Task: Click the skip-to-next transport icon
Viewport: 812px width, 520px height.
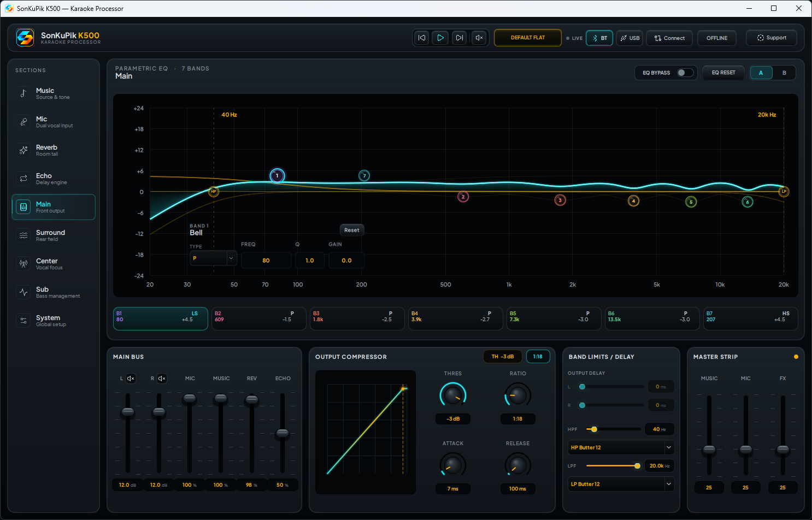Action: click(x=460, y=38)
